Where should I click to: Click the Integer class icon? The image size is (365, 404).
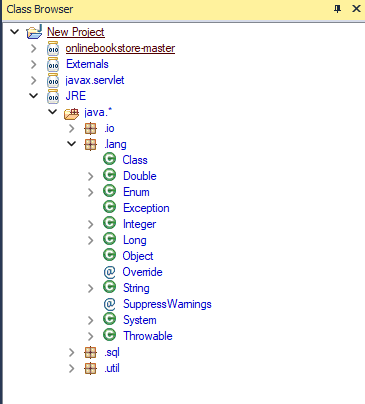point(109,223)
